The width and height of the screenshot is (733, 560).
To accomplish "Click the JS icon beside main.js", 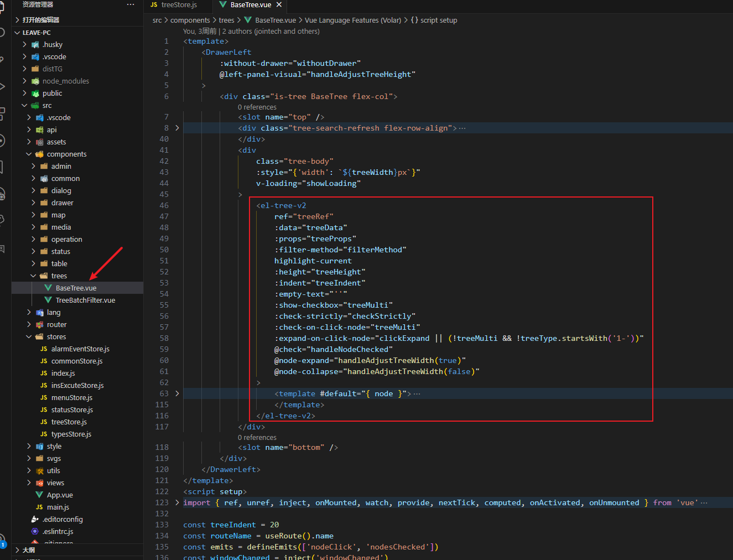I will point(39,507).
